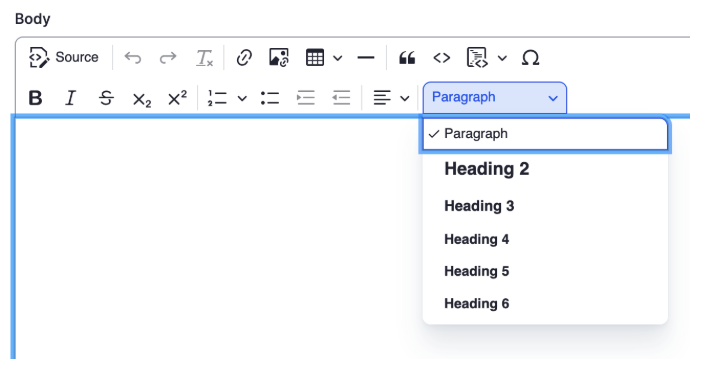Choose Heading 2 from the list

pyautogui.click(x=545, y=169)
